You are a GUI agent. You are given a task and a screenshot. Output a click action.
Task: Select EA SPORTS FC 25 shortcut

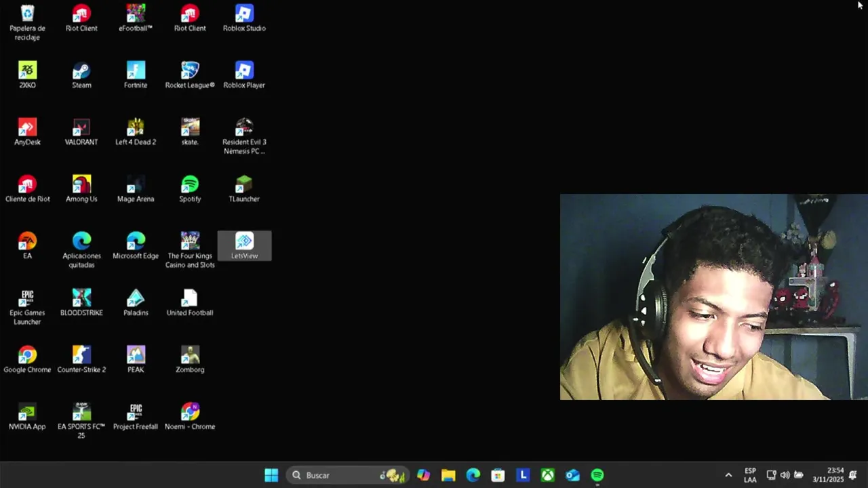(81, 421)
